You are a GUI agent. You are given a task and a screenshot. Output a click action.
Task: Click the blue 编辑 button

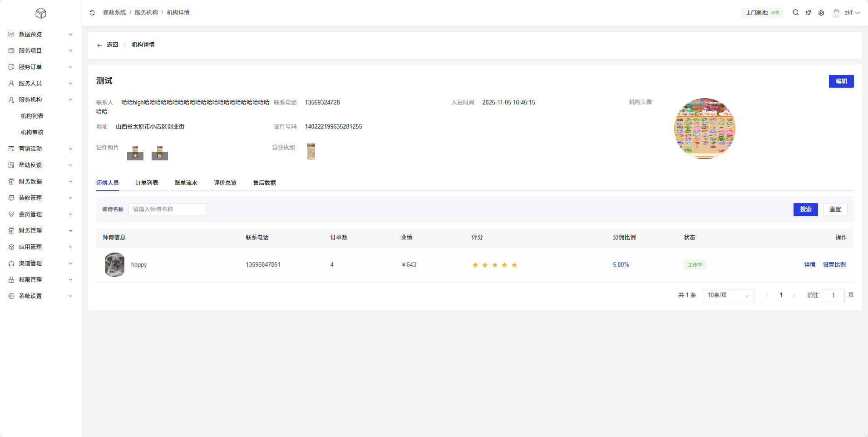(841, 81)
